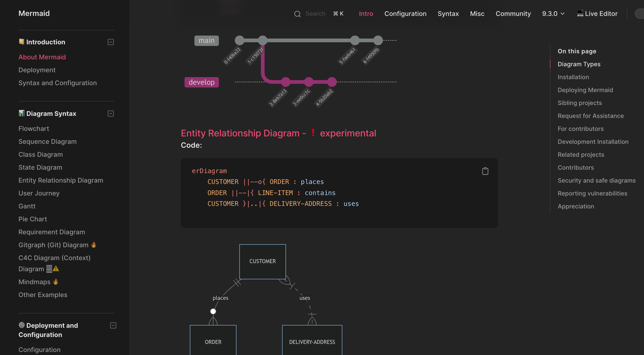The height and width of the screenshot is (355, 644).
Task: Click the warning icon beside C4C Diagram
Action: [56, 269]
